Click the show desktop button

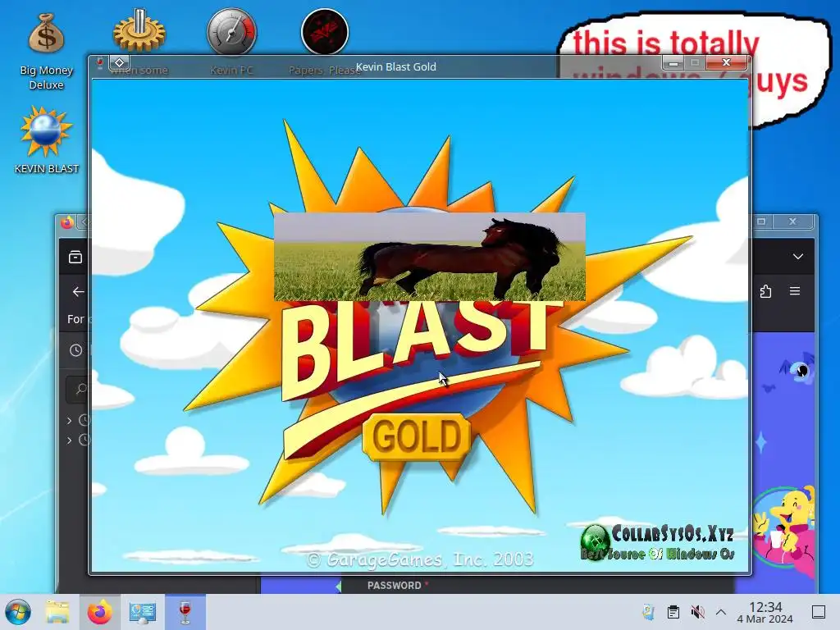pyautogui.click(x=819, y=612)
